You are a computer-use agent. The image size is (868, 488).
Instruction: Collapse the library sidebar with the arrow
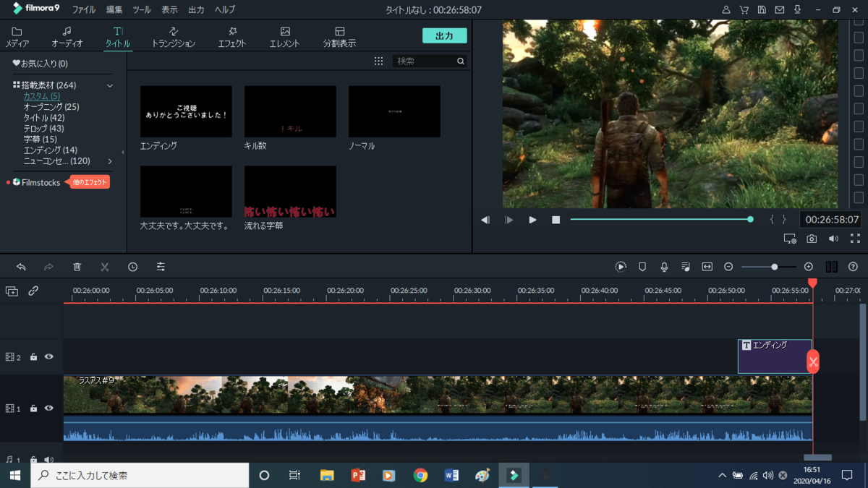click(123, 152)
